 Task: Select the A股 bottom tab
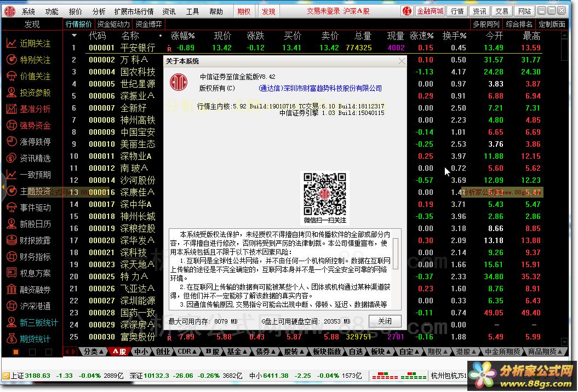point(119,352)
